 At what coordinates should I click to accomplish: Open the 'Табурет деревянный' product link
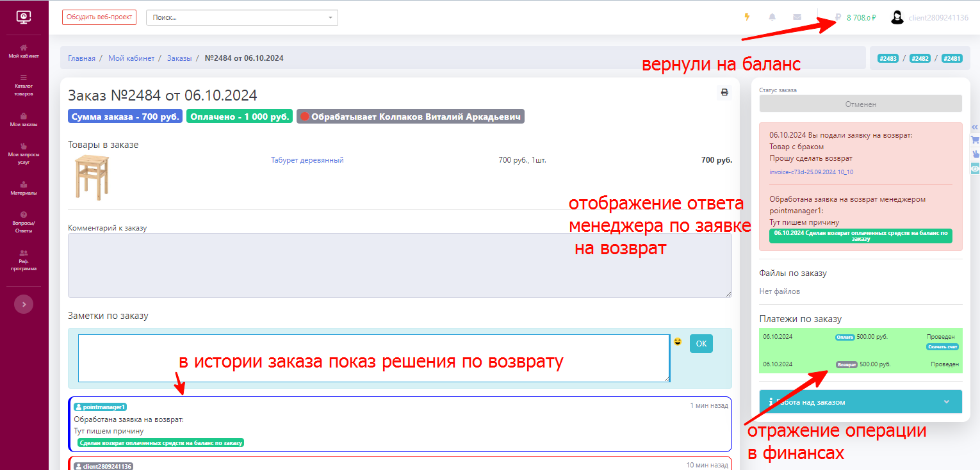click(x=307, y=160)
